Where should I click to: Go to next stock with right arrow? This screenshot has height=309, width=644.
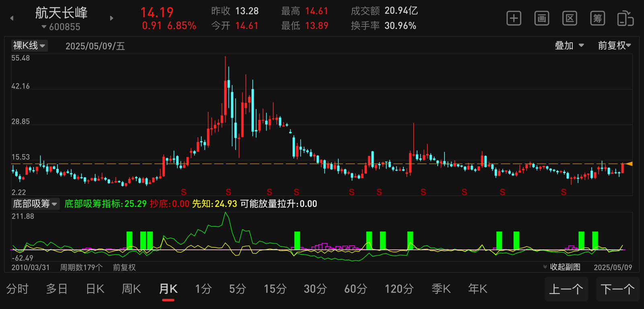click(111, 18)
